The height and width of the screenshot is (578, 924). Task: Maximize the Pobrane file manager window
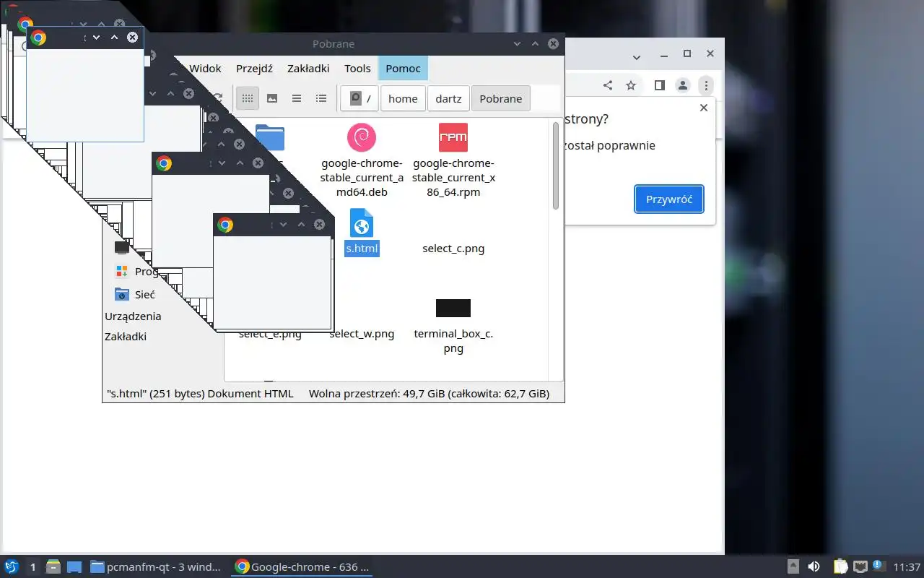click(535, 44)
